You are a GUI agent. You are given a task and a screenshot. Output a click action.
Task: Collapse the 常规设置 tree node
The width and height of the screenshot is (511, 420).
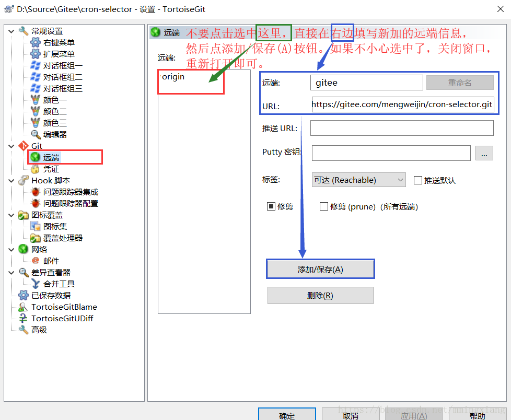11,31
